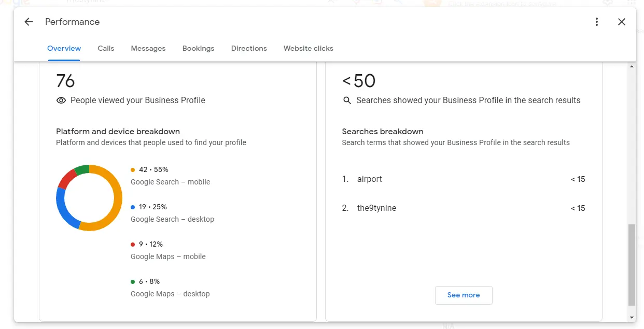Click the scrollbar up arrow
The width and height of the screenshot is (644, 329).
tap(632, 67)
